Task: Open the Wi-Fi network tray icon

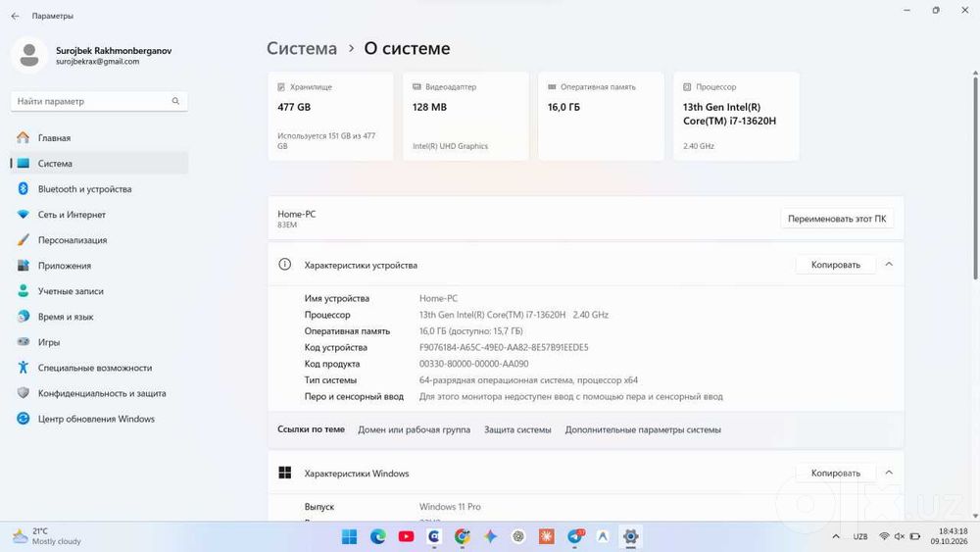Action: [x=884, y=536]
